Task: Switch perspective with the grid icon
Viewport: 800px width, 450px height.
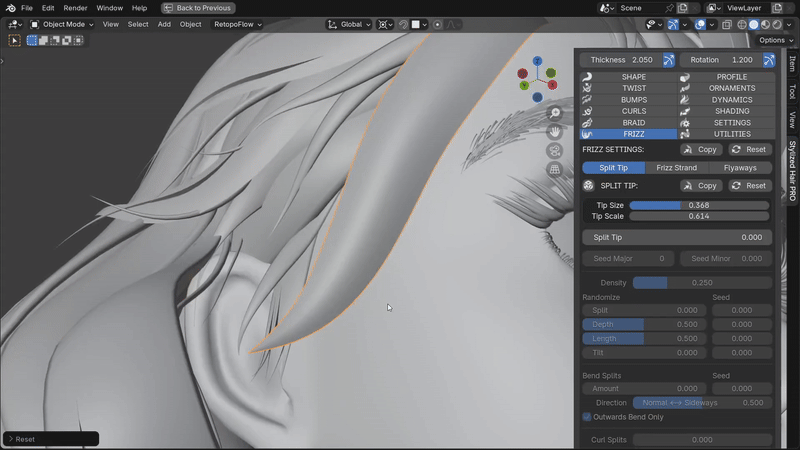Action: 555,169
